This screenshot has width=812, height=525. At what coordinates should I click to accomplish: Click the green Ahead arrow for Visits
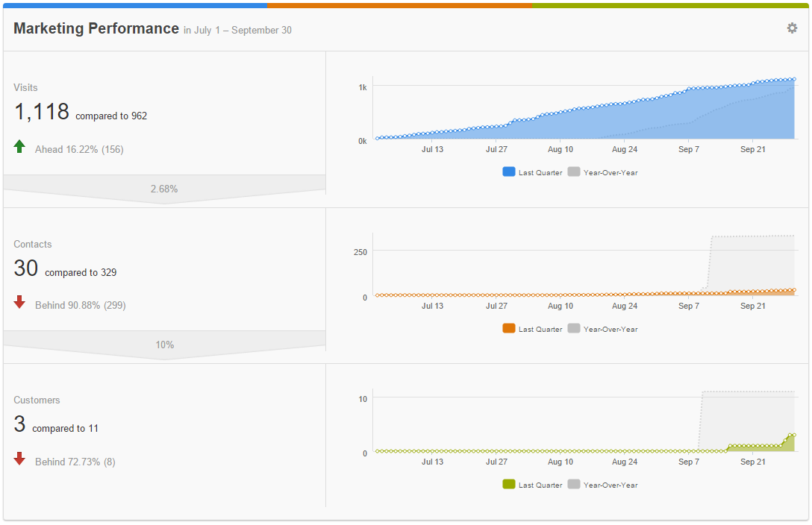click(19, 146)
